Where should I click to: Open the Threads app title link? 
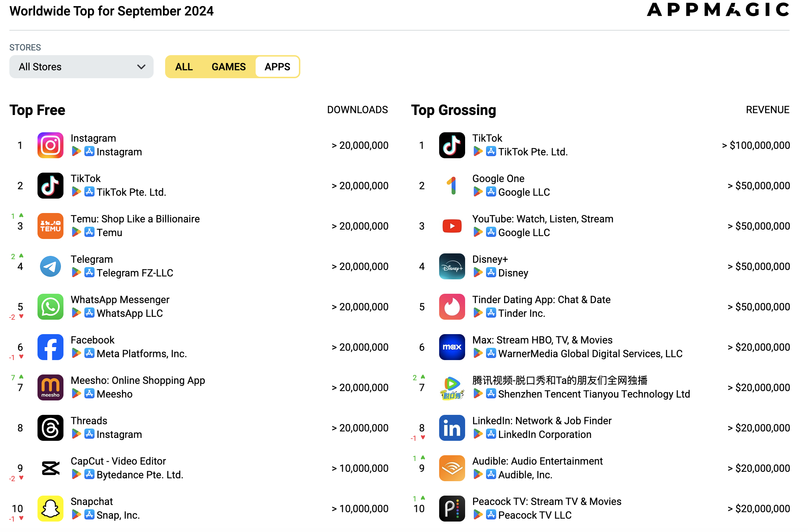pyautogui.click(x=89, y=421)
